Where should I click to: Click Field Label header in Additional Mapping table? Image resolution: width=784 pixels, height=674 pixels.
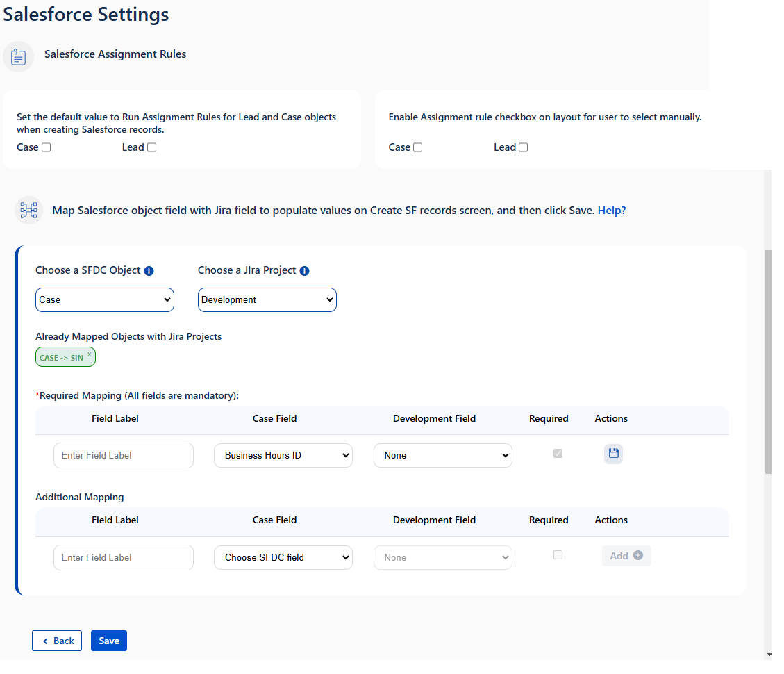[115, 520]
